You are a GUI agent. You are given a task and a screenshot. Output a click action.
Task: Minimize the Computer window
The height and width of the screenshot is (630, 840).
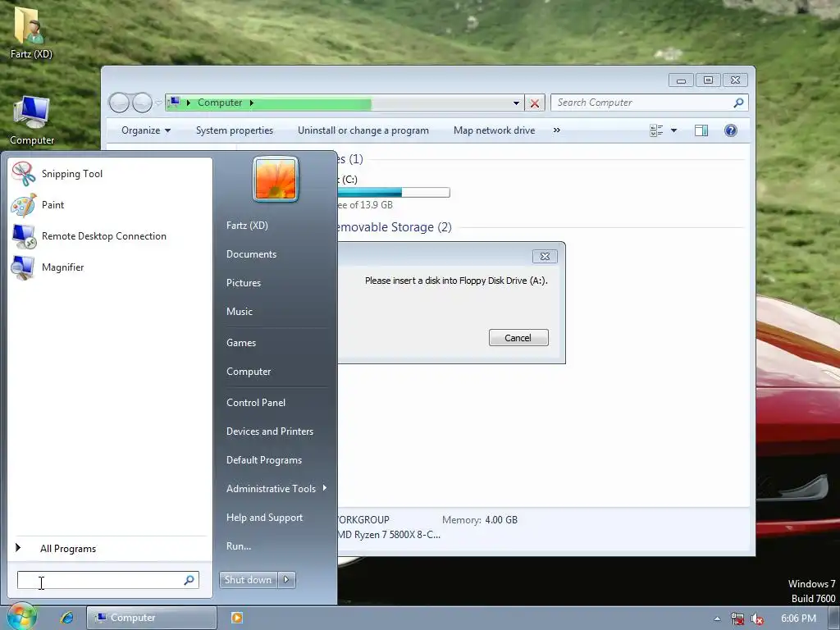(681, 80)
